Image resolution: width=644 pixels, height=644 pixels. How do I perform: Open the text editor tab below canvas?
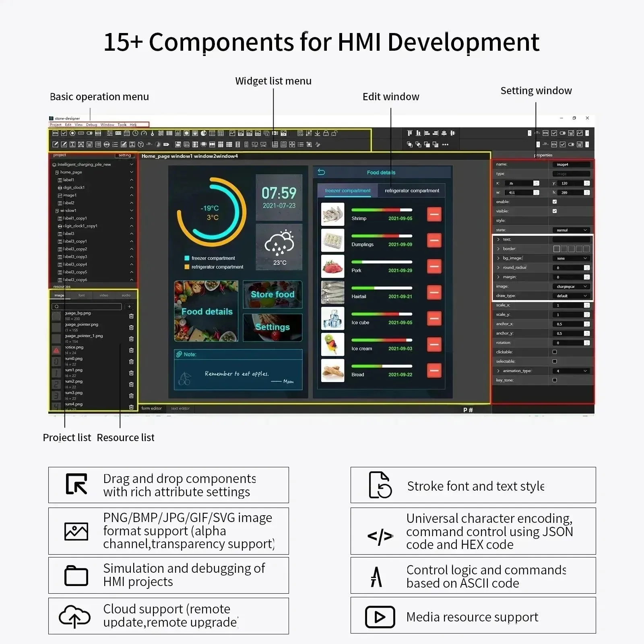(180, 408)
